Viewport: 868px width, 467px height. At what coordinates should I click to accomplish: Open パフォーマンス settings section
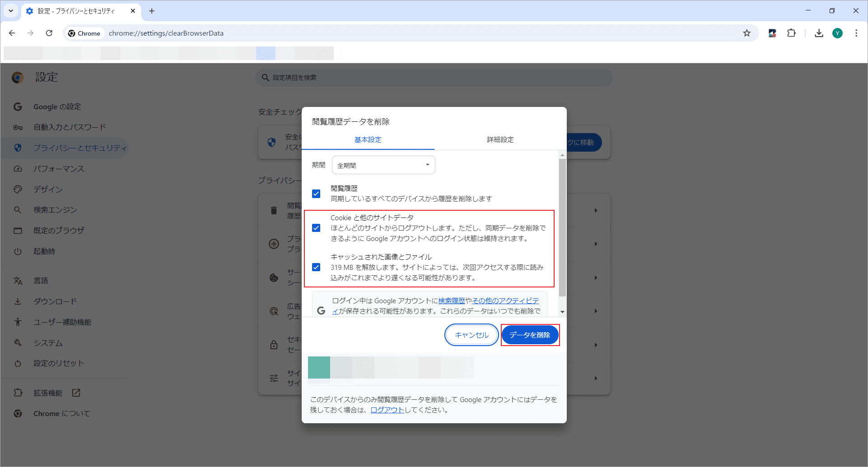coord(59,169)
